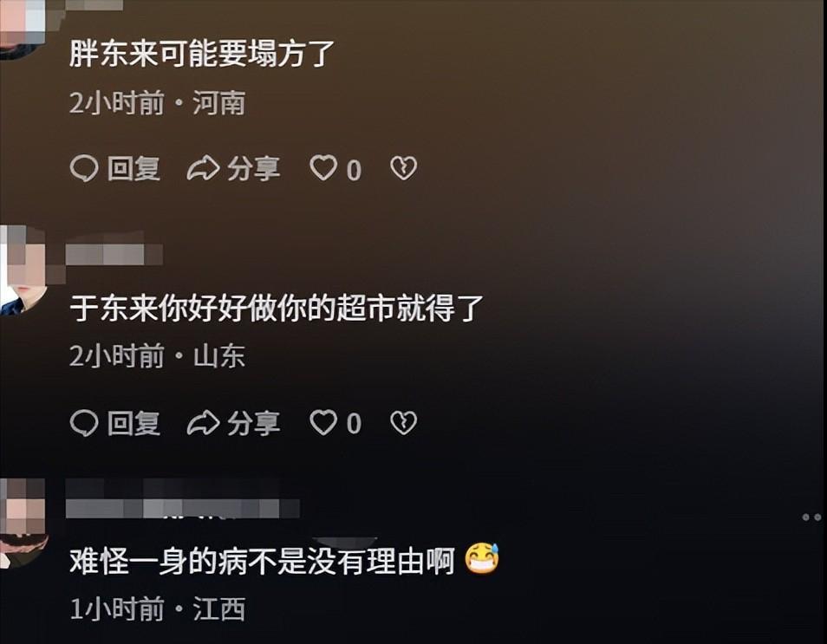Click blurred username above Jiangxi comment
The width and height of the screenshot is (827, 644).
pos(183,507)
